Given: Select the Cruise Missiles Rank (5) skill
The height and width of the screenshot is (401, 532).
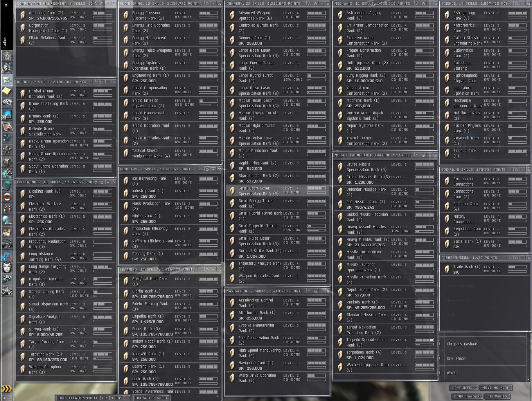Looking at the screenshot, I should pyautogui.click(x=385, y=180).
